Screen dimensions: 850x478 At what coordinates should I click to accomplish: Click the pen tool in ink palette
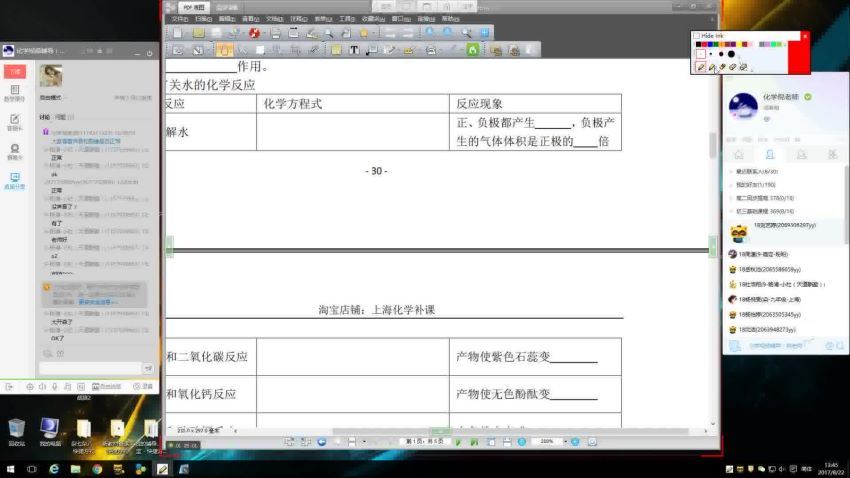point(700,67)
